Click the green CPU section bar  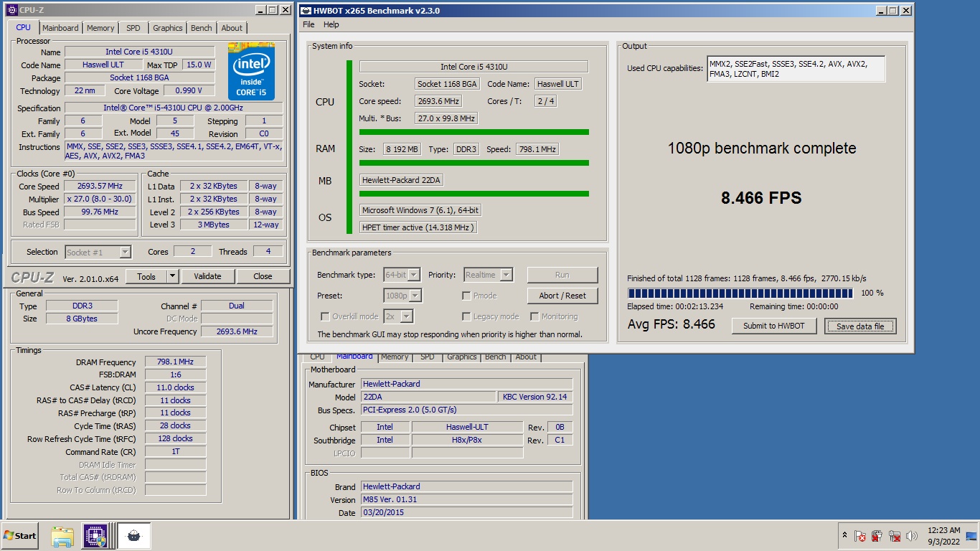(474, 132)
